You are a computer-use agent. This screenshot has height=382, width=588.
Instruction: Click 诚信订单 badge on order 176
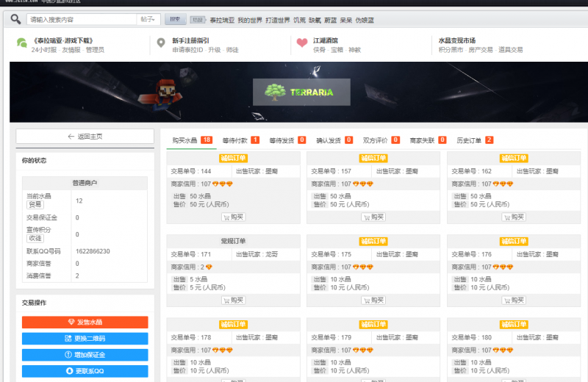(514, 242)
